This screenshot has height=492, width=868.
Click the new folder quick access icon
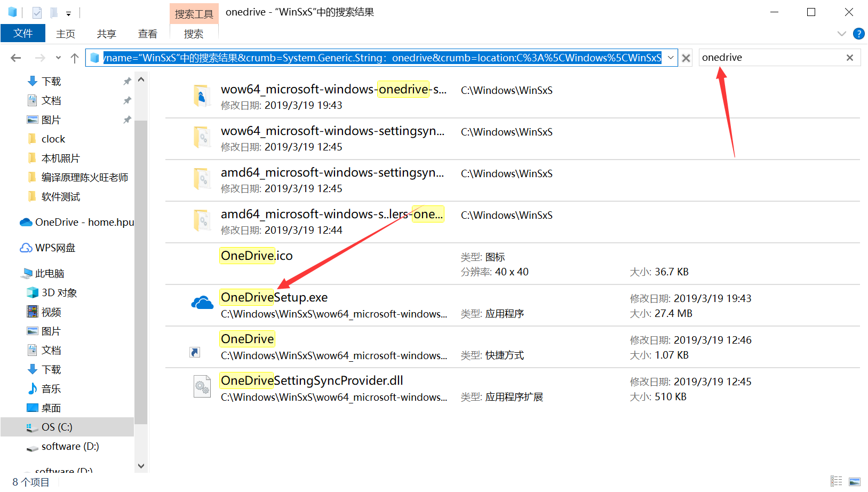pos(53,12)
